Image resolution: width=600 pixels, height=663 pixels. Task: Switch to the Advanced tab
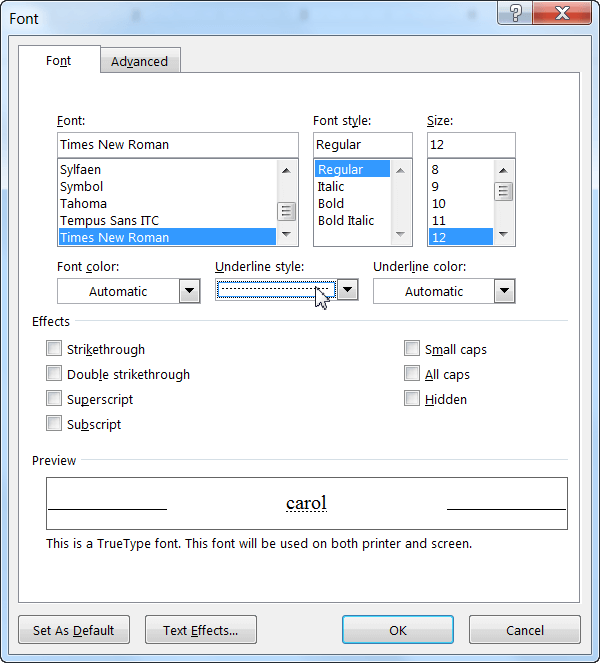[x=140, y=61]
